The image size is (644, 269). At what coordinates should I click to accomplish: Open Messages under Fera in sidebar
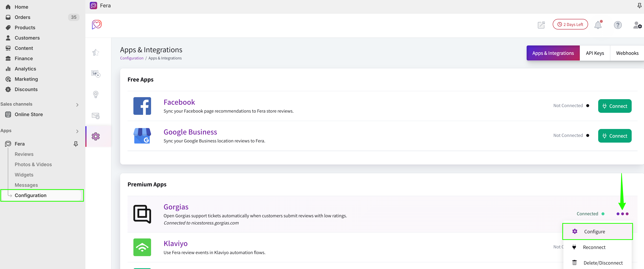(x=26, y=185)
